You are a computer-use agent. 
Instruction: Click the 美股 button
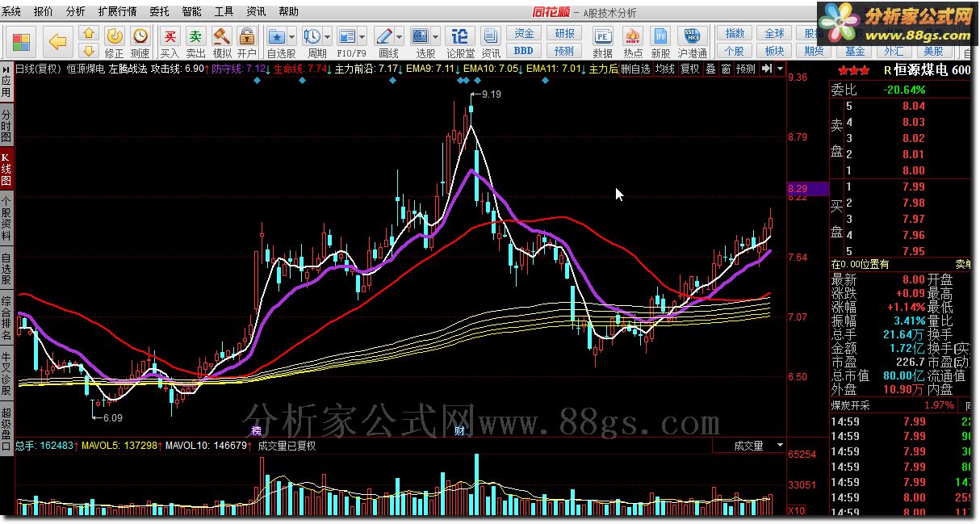[x=935, y=51]
